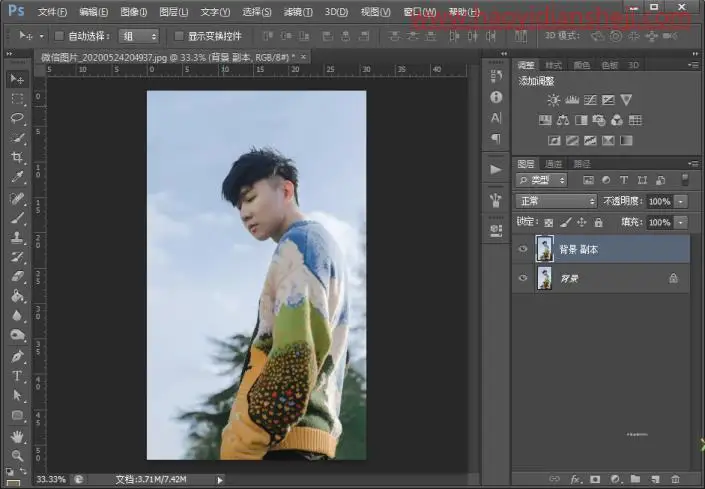Open the 组 auto-select dropdown
705x489 pixels.
pyautogui.click(x=138, y=36)
